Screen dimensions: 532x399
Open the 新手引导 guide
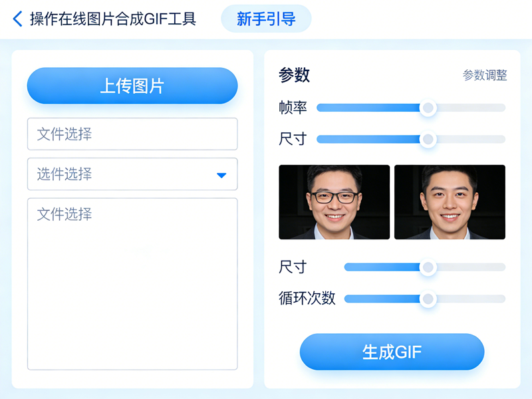coord(266,19)
